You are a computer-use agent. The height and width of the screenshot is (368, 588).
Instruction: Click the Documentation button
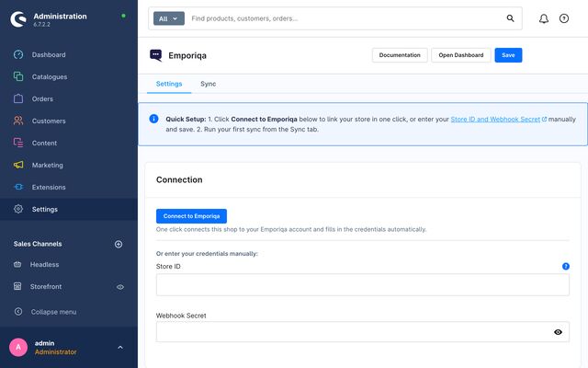pos(400,55)
